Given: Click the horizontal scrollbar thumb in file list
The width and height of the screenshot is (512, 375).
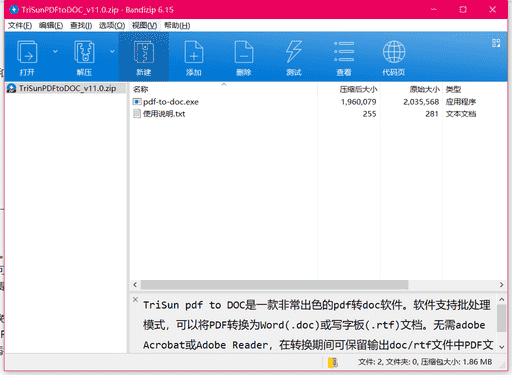Looking at the screenshot, I should [274, 285].
